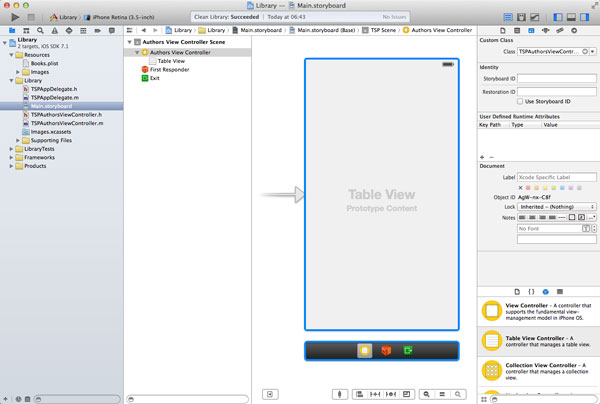Image resolution: width=600 pixels, height=404 pixels.
Task: Open the Find navigator magnifier icon
Action: 40,31
